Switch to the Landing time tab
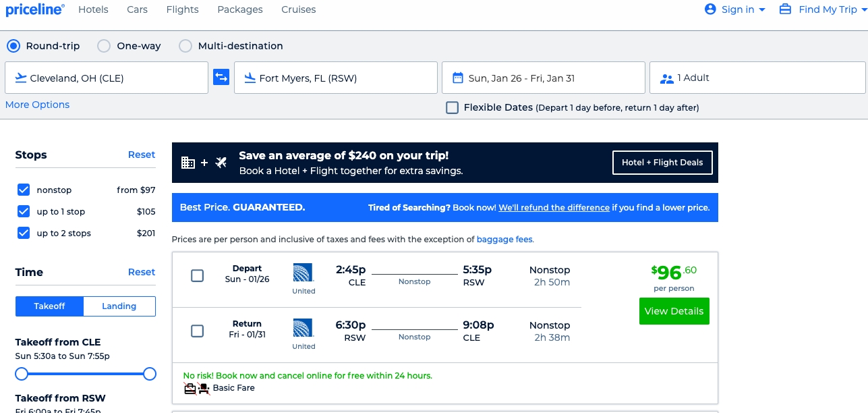Screen dimensions: 868x413 [x=119, y=306]
